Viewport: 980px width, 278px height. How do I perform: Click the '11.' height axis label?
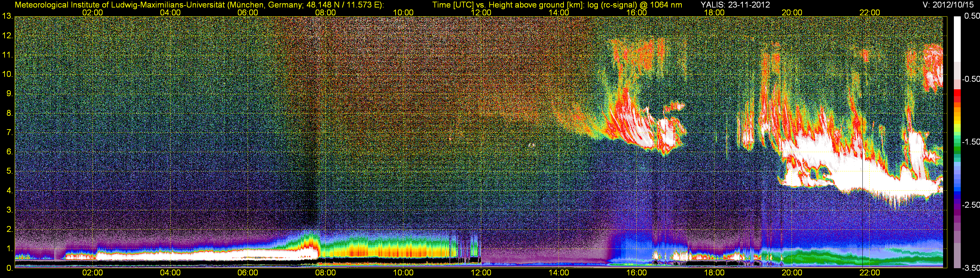coord(7,55)
